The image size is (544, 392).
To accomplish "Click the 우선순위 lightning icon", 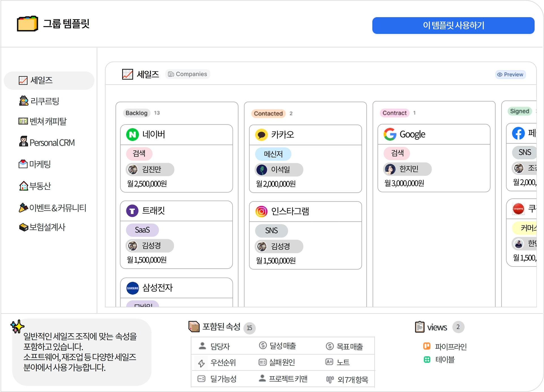I will pos(201,363).
